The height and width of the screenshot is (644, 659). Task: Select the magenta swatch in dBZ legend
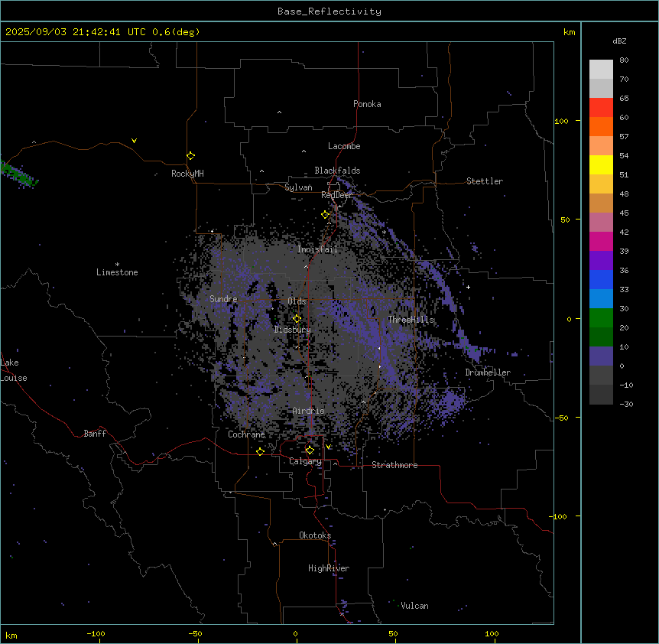click(601, 241)
